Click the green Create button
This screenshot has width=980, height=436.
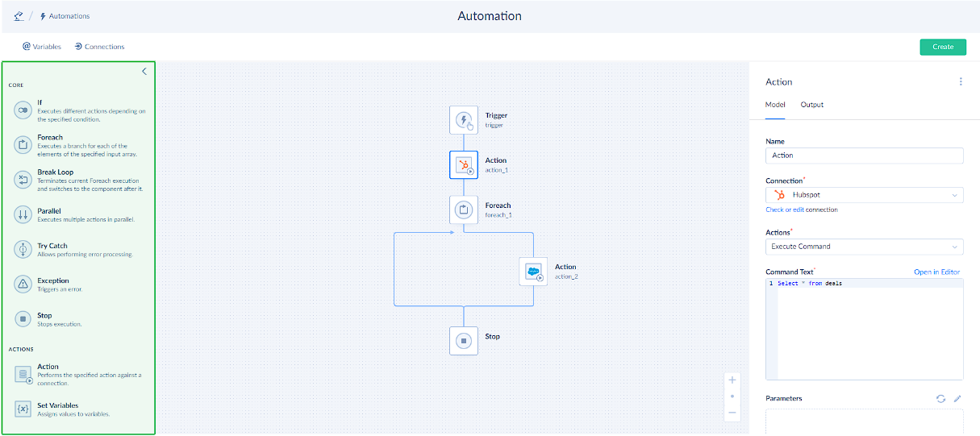coord(943,47)
